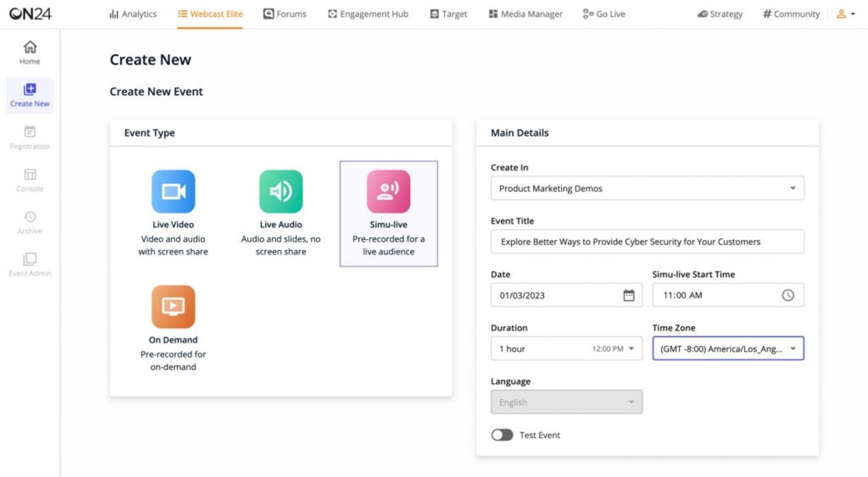Click the ON24 logo
The width and height of the screenshot is (868, 477).
coord(30,14)
